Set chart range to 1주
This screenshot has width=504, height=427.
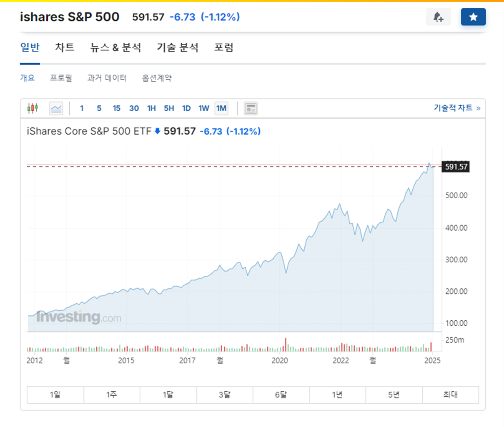pyautogui.click(x=112, y=395)
